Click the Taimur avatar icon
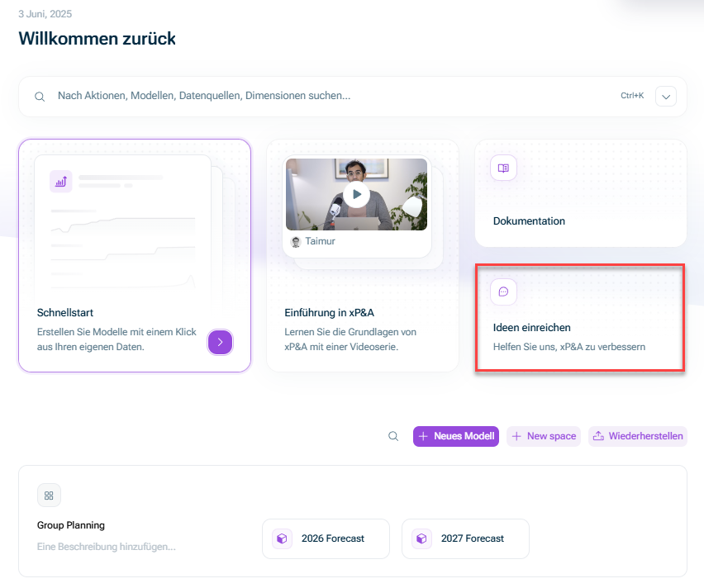 (x=296, y=242)
